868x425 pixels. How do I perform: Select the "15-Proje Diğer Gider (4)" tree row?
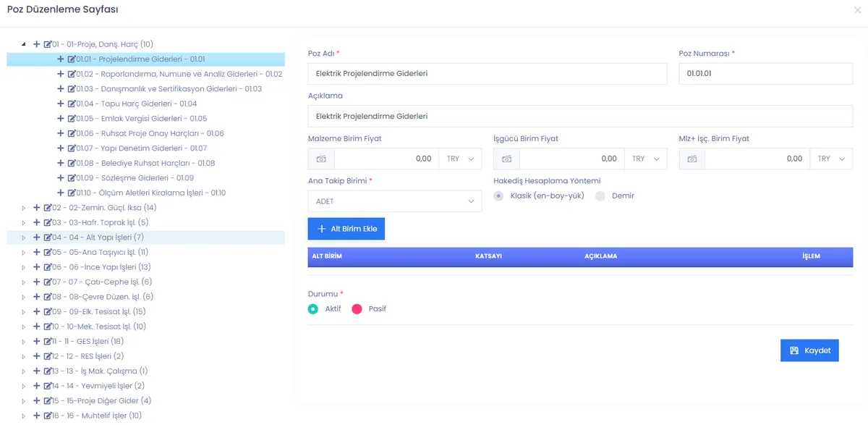(146, 400)
